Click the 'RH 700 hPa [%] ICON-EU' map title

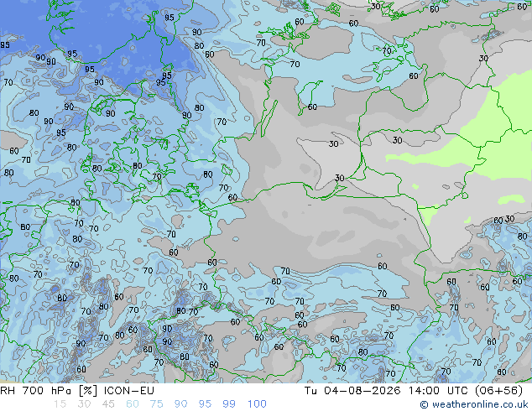tap(77, 391)
